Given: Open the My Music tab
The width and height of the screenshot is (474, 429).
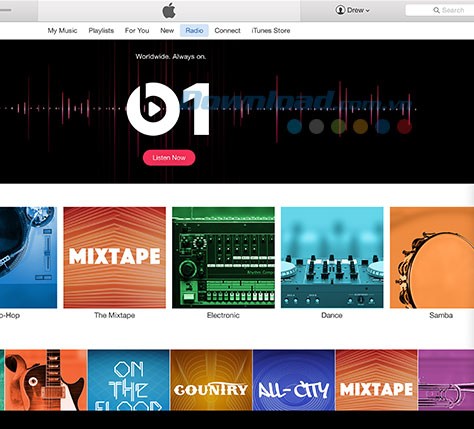Looking at the screenshot, I should (62, 31).
